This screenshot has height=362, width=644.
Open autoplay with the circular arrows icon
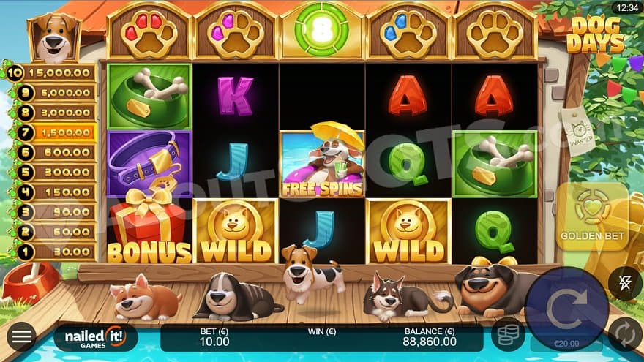pos(626,334)
